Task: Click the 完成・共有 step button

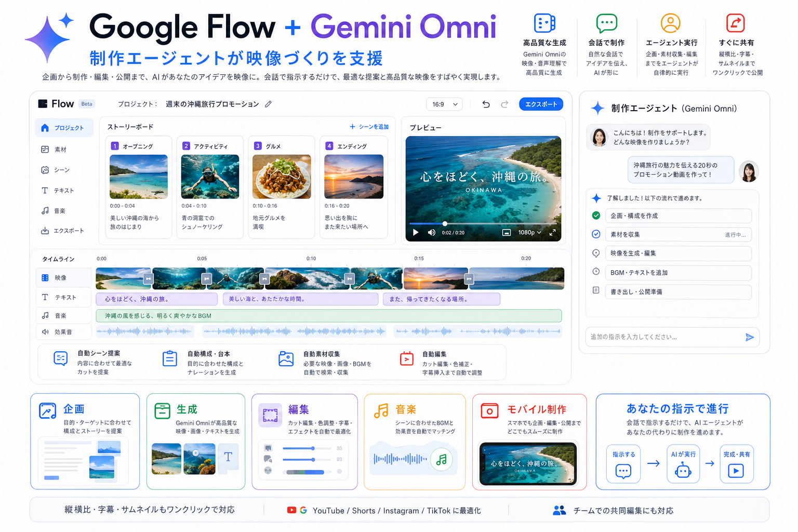Action: click(736, 464)
